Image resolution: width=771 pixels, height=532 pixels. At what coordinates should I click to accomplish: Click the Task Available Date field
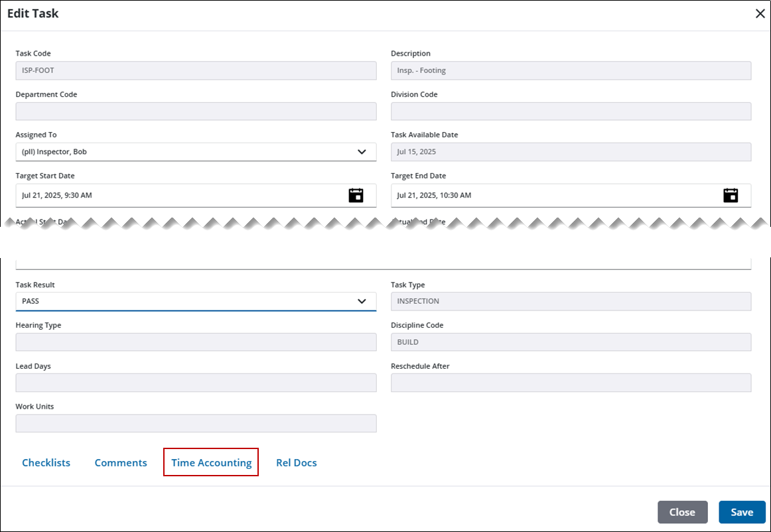tap(571, 152)
